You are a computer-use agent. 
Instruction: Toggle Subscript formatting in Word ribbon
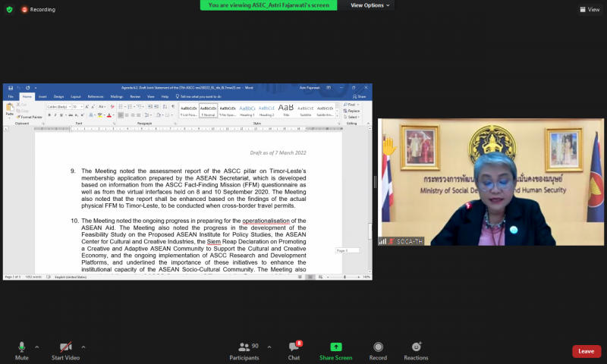(x=77, y=115)
